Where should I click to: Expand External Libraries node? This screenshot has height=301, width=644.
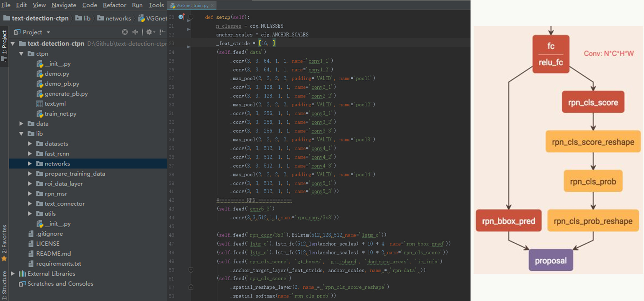(13, 274)
